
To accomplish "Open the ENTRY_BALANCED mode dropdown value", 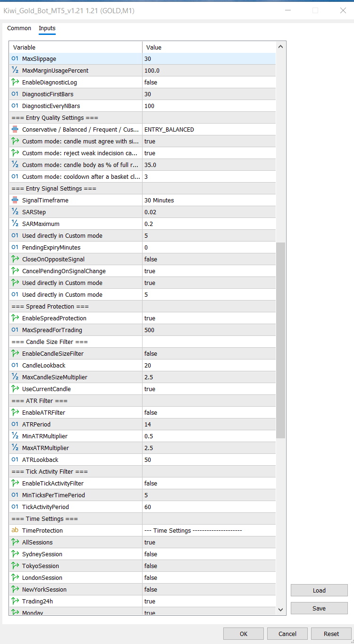I will pos(209,129).
